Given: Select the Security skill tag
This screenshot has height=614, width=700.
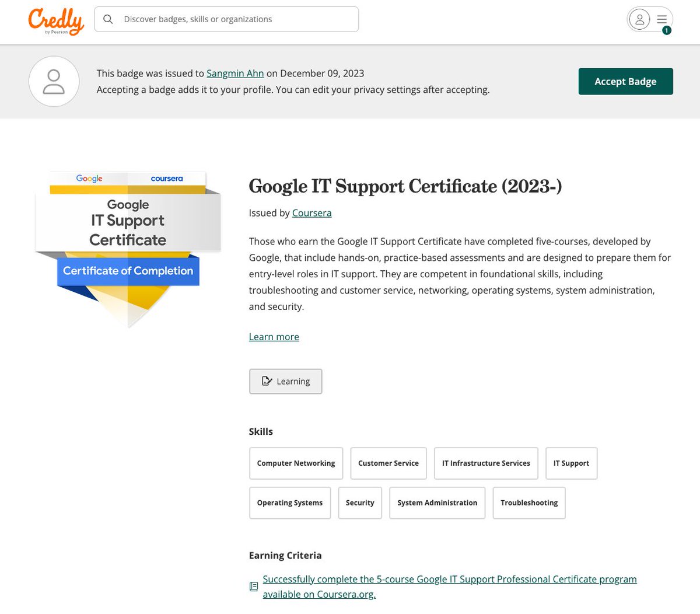Looking at the screenshot, I should coord(360,503).
